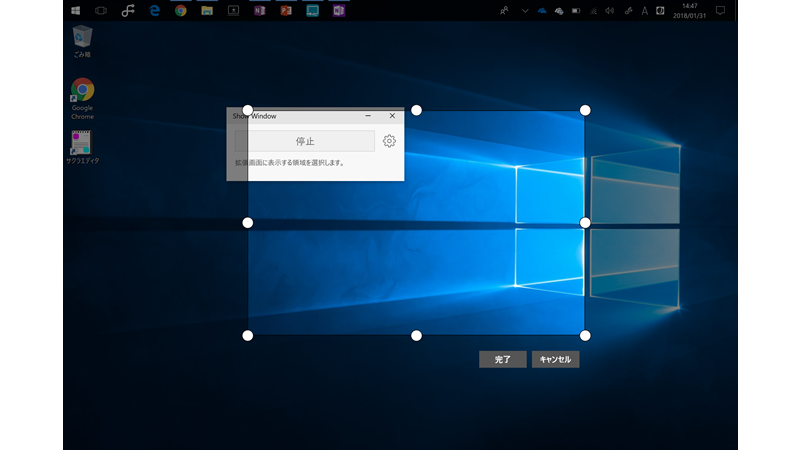Screen dimensions: 800x450
Task: Click the gray cloud sync tray icon
Action: point(559,11)
